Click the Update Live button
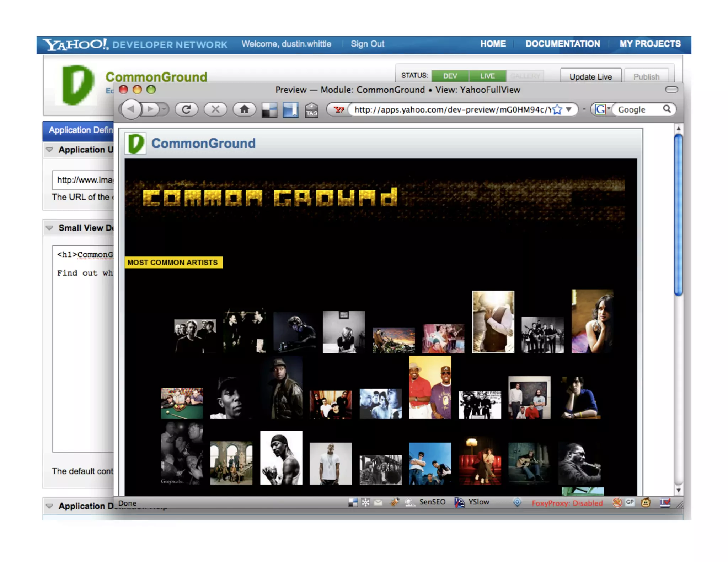The height and width of the screenshot is (562, 728). 590,76
